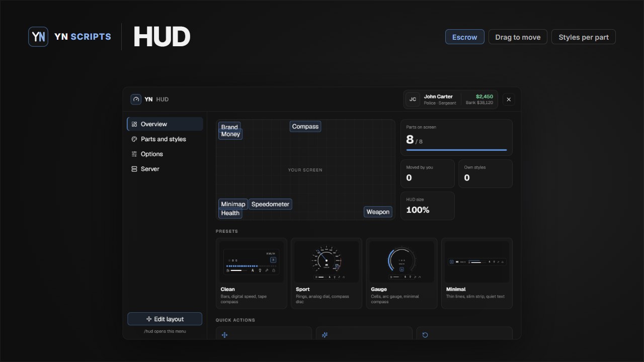Viewport: 644px width, 362px height.
Task: Close the YN HUD menu panel
Action: click(509, 100)
